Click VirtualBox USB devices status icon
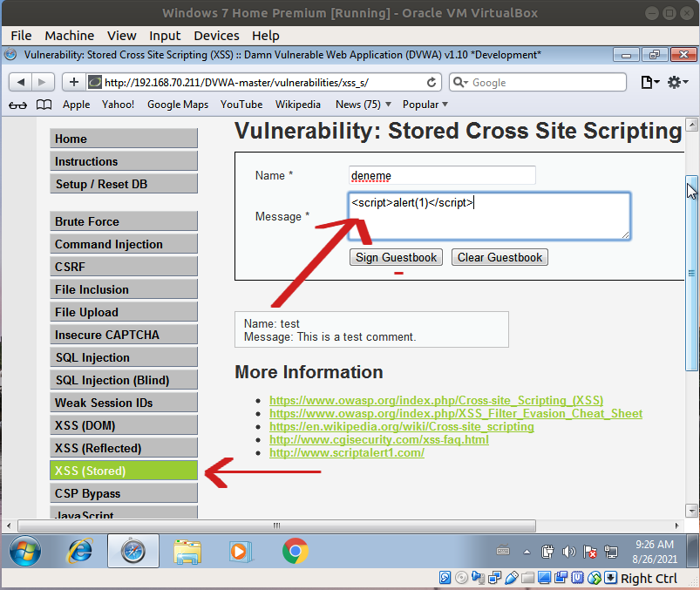 coord(512,578)
